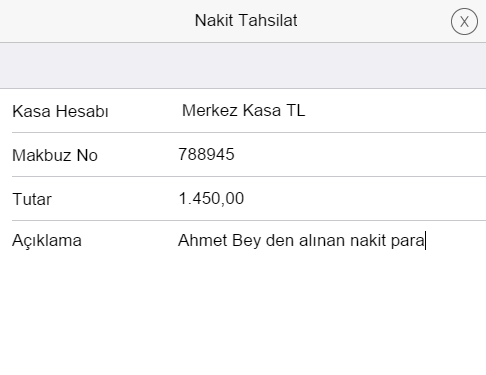The height and width of the screenshot is (375, 486).
Task: Click the Açıklama label
Action: pos(47,240)
